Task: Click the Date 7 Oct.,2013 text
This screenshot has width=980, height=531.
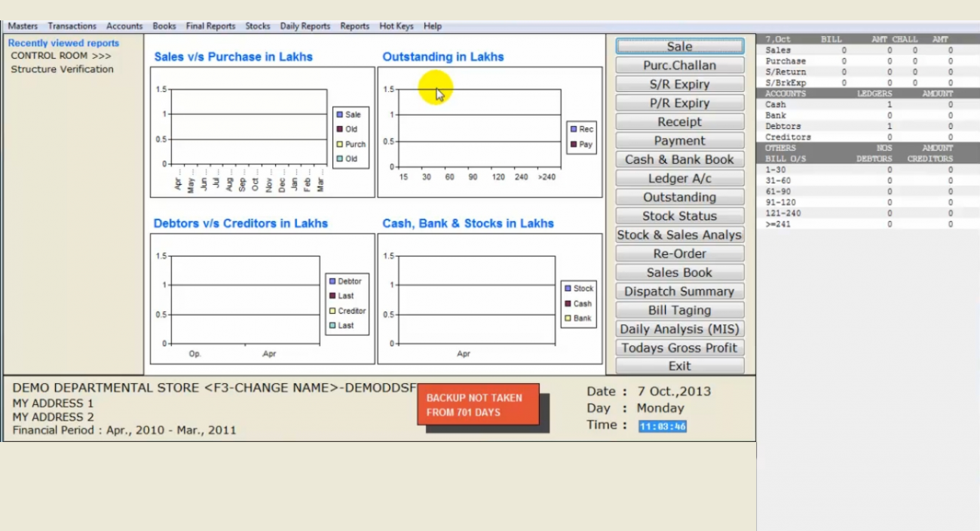Action: 649,391
